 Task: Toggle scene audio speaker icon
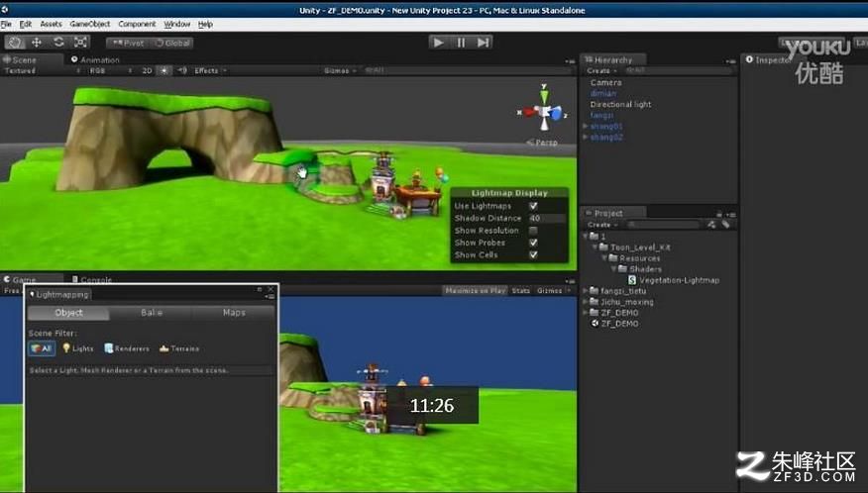pos(182,71)
